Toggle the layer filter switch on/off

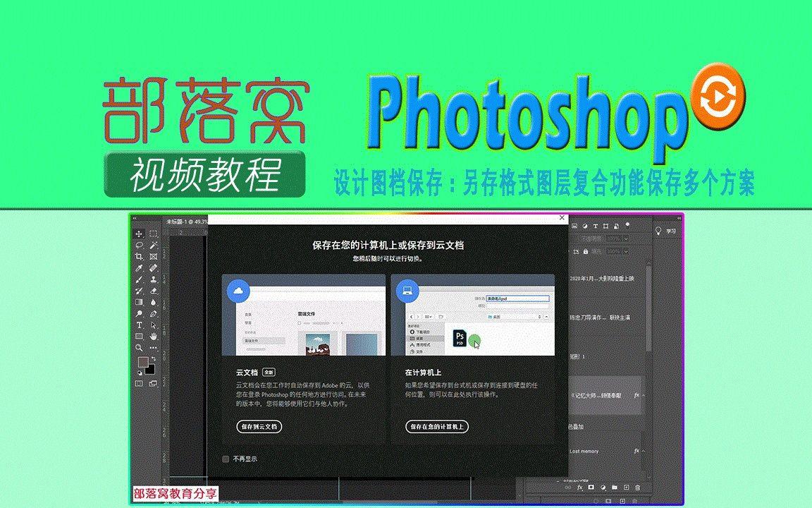[x=627, y=225]
